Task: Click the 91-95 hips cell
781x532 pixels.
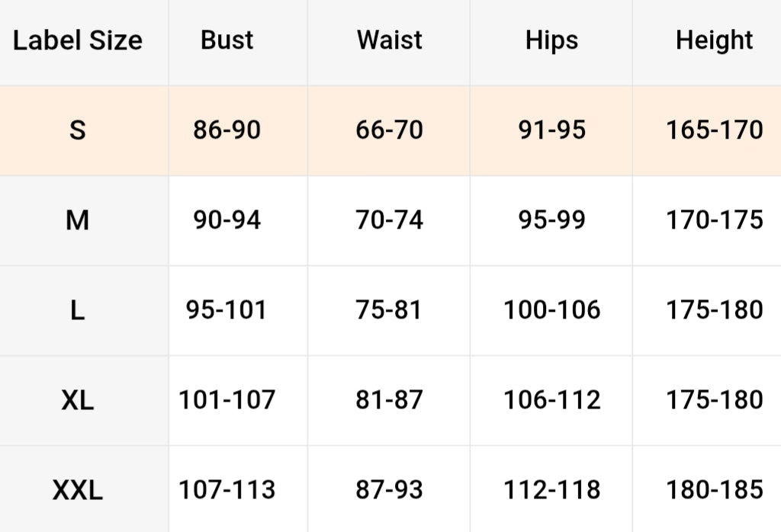Action: [x=551, y=130]
